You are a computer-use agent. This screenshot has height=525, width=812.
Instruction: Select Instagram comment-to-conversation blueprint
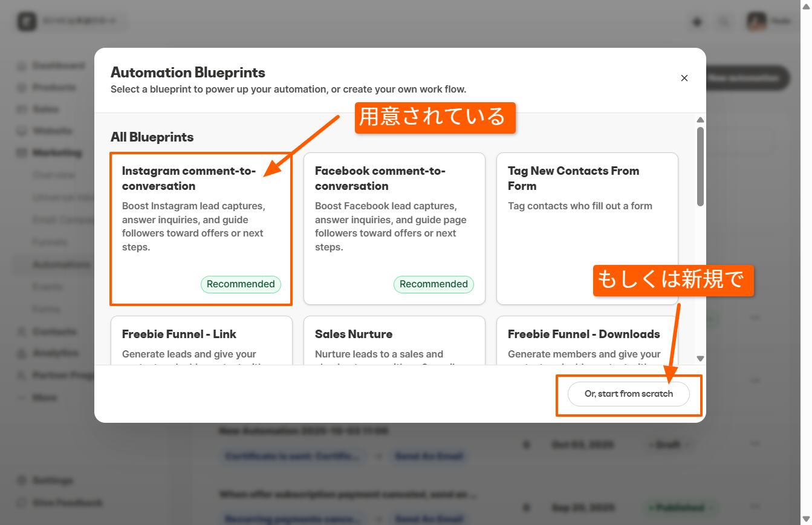201,229
